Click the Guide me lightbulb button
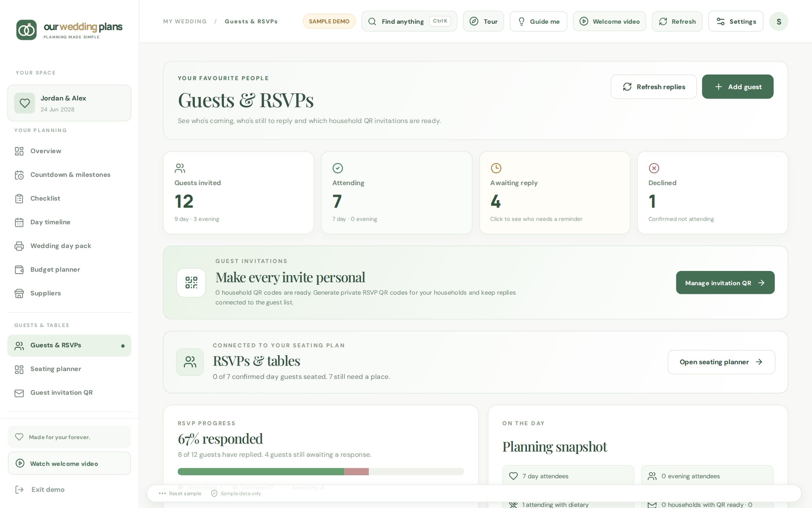812x508 pixels. point(538,21)
